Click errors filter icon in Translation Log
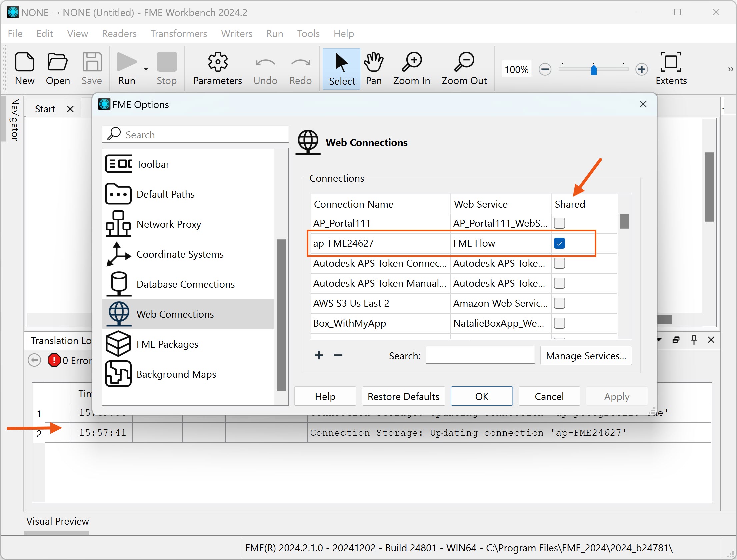 54,360
